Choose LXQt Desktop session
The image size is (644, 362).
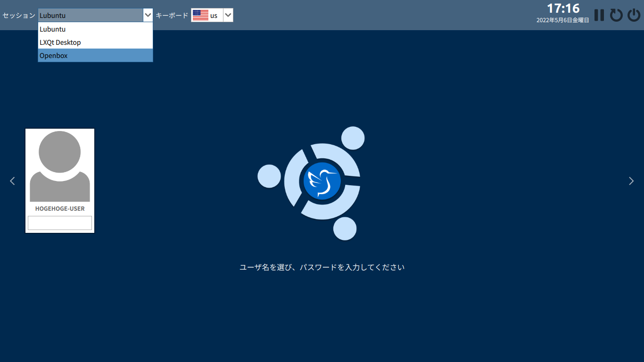pos(96,42)
